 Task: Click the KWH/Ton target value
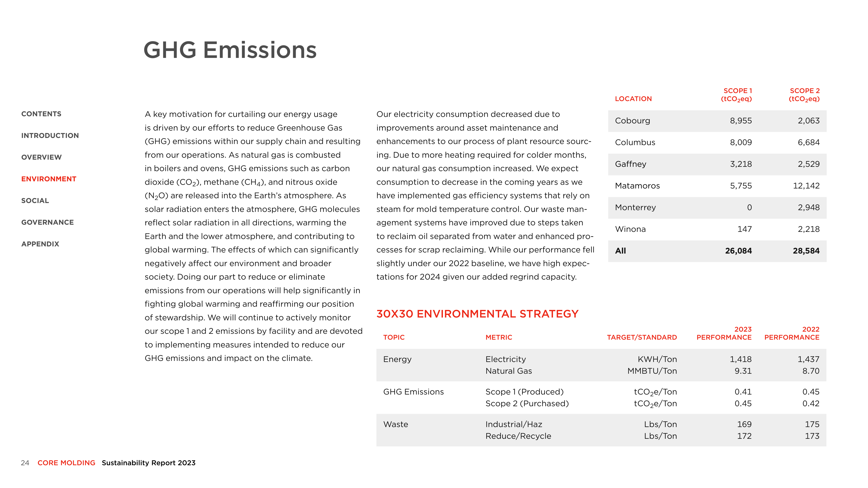pyautogui.click(x=657, y=359)
